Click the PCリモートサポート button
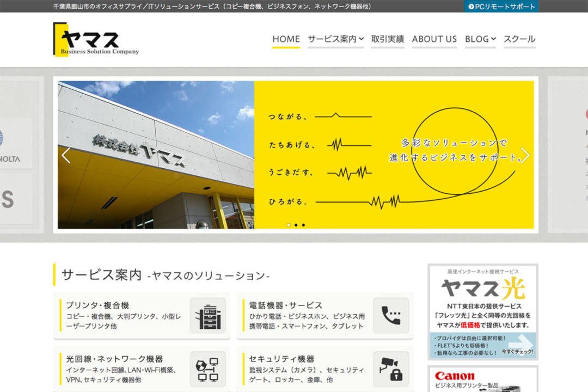Viewport: 588px width, 392px height. [x=501, y=7]
